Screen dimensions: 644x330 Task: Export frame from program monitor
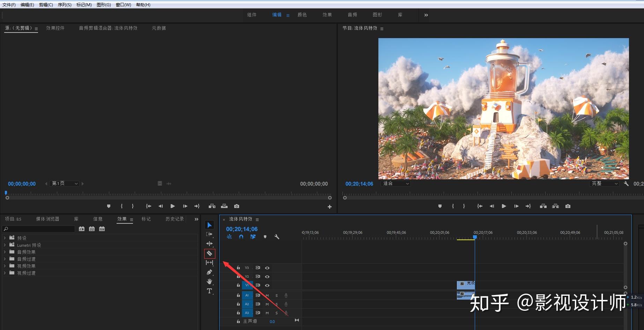(568, 206)
